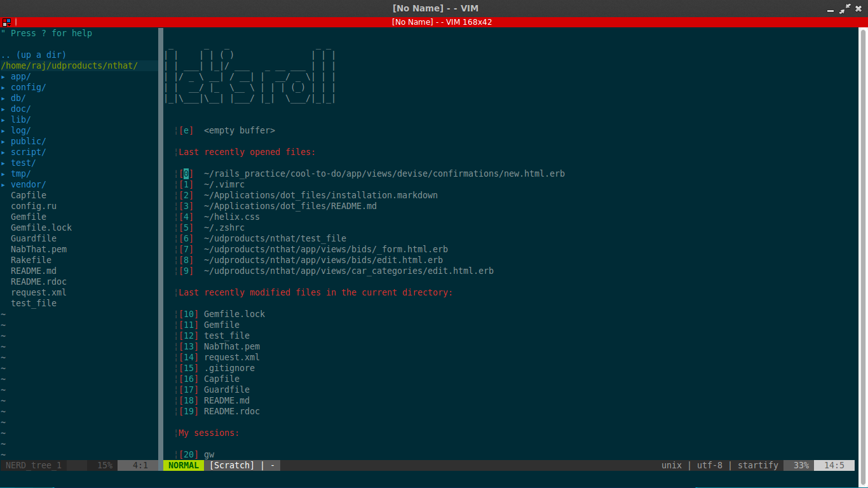Expand the log/ directory arrow
The height and width of the screenshot is (488, 868).
click(x=3, y=131)
